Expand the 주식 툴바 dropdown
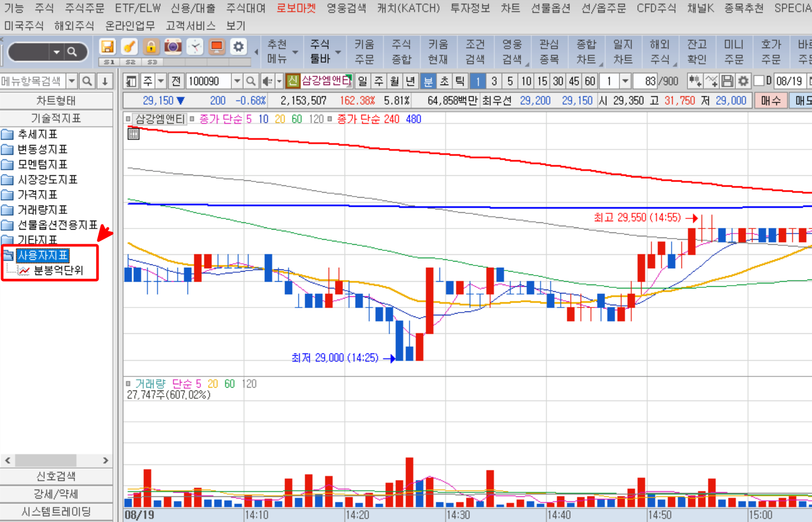The image size is (812, 522). pyautogui.click(x=338, y=52)
